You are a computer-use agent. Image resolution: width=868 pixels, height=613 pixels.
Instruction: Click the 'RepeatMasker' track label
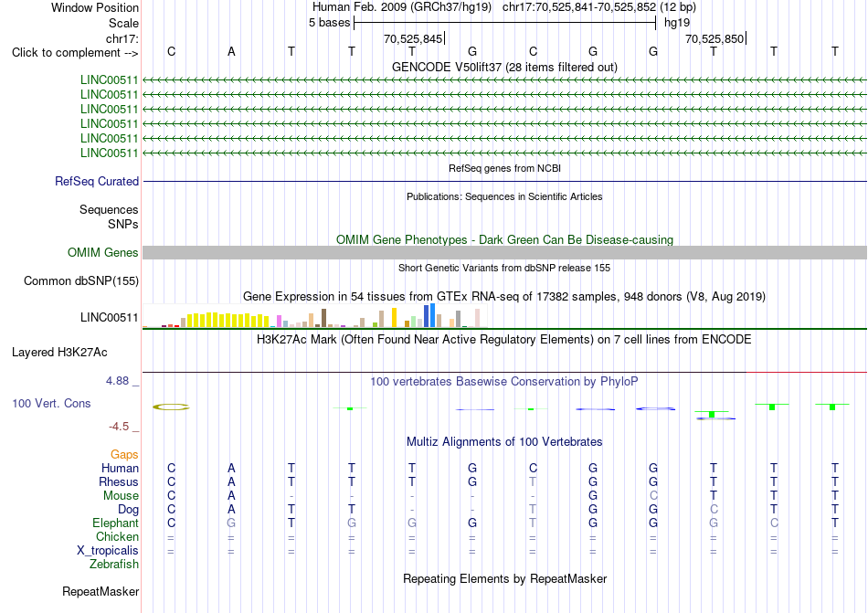[x=101, y=592]
